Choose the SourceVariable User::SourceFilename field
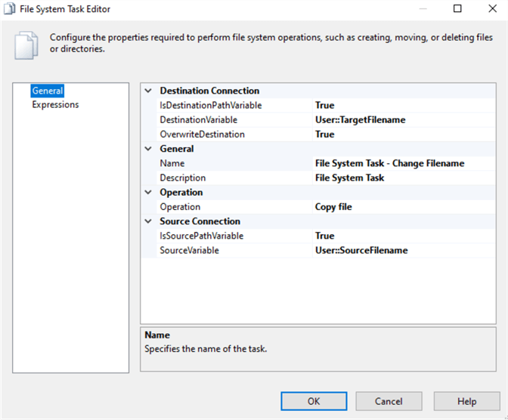The image size is (508, 420). pos(404,250)
